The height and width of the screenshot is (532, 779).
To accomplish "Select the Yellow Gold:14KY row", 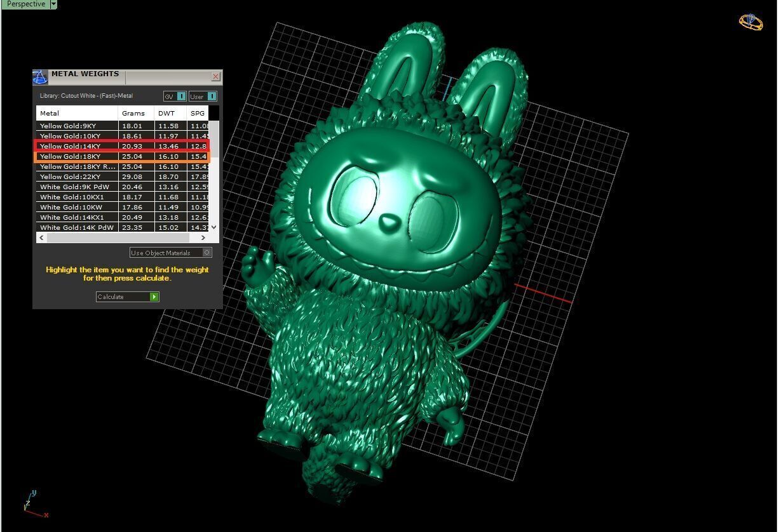I will pos(122,146).
